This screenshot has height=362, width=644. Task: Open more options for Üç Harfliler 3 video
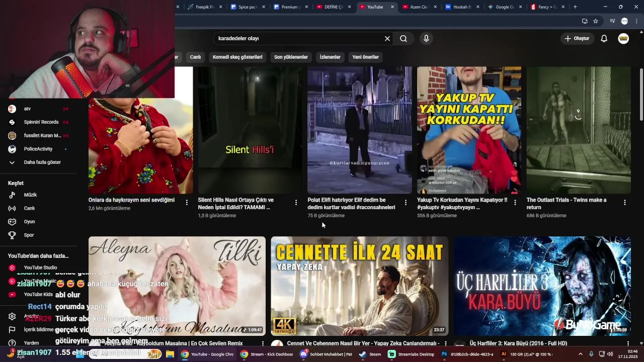click(x=628, y=343)
